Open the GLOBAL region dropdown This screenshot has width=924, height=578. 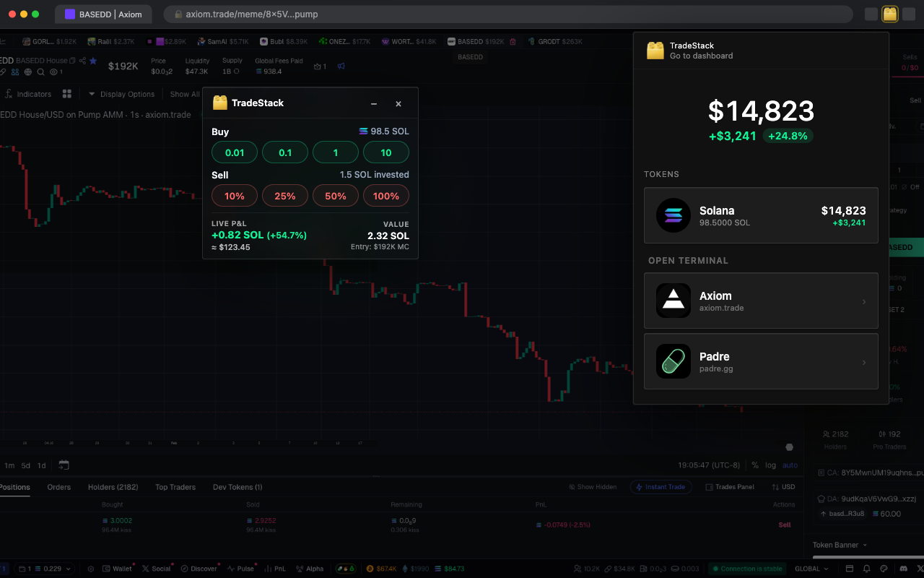(811, 569)
